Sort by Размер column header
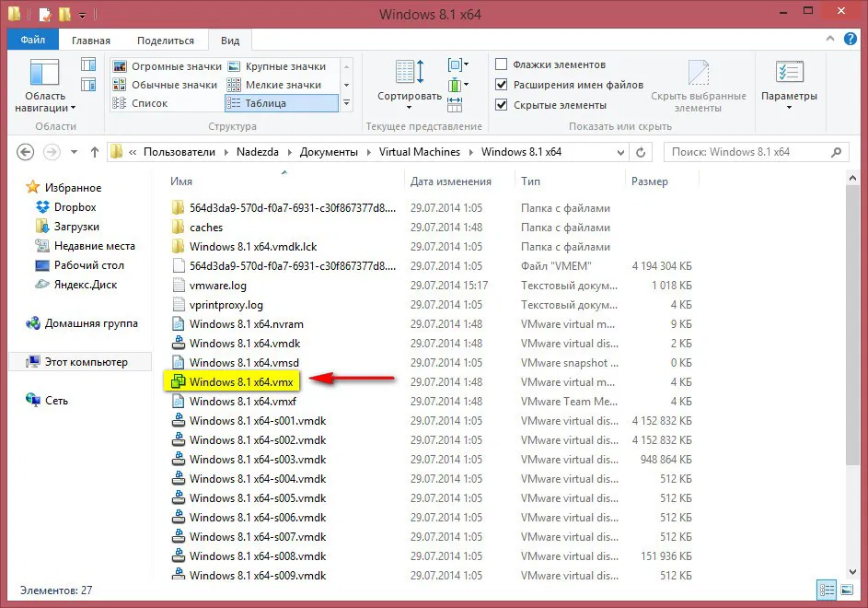 (663, 181)
